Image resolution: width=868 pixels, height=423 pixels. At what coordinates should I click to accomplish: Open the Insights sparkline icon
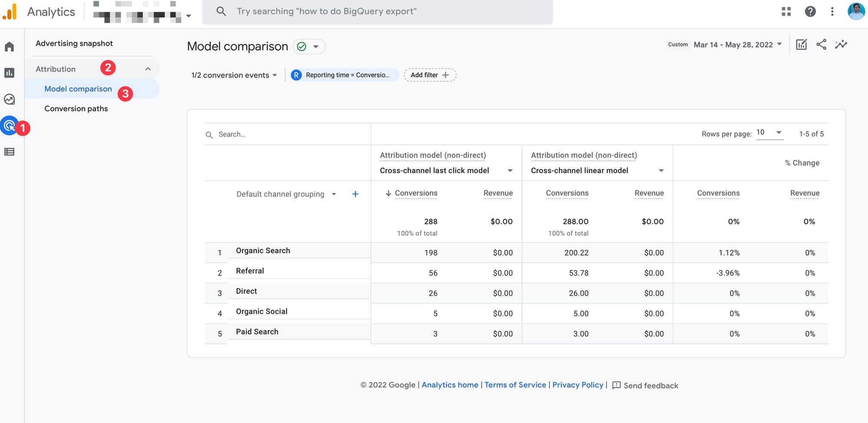point(841,44)
